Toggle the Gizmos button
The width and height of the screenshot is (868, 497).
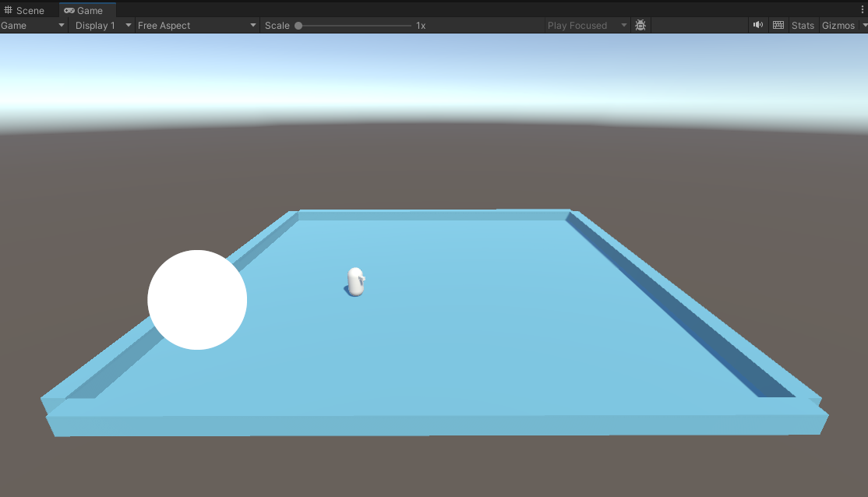838,26
